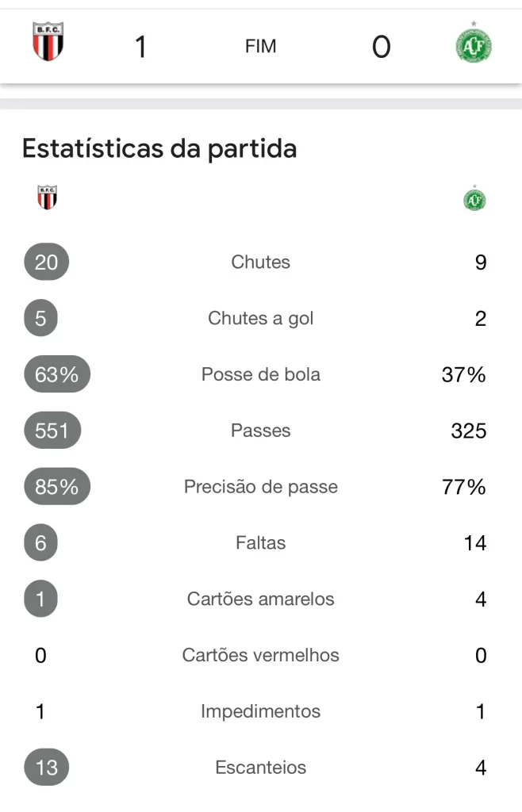The image size is (522, 812).
Task: Click the Cartões vermelhos label
Action: tap(260, 655)
